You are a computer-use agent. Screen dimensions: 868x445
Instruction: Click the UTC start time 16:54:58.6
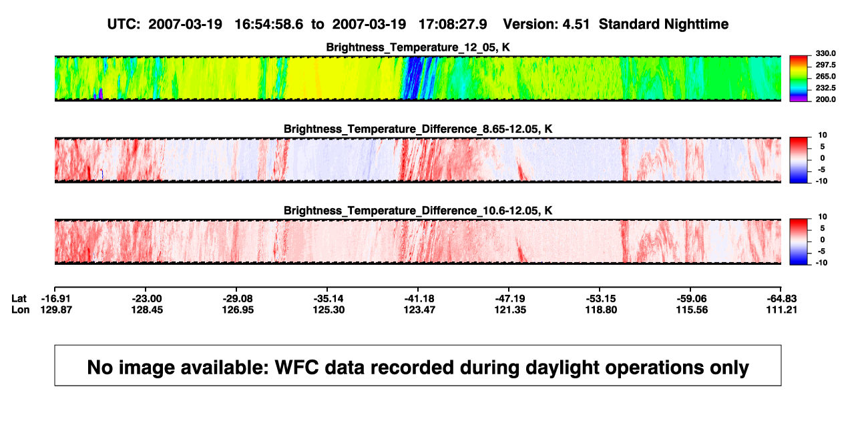tap(268, 24)
